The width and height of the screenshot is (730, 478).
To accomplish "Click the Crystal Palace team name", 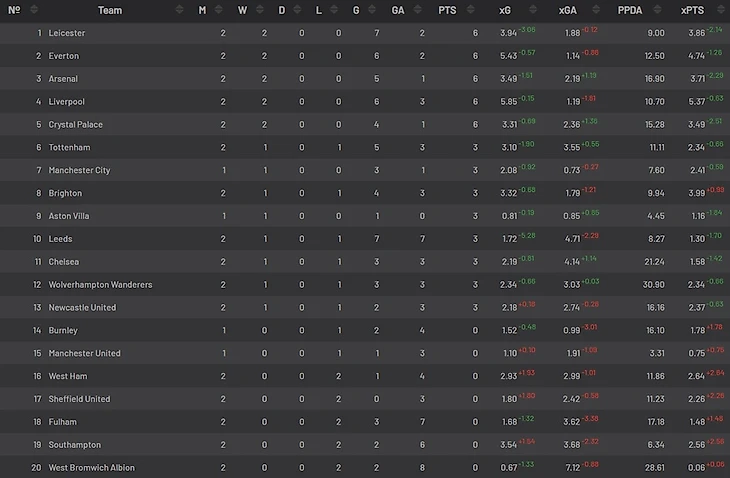I will 76,125.
